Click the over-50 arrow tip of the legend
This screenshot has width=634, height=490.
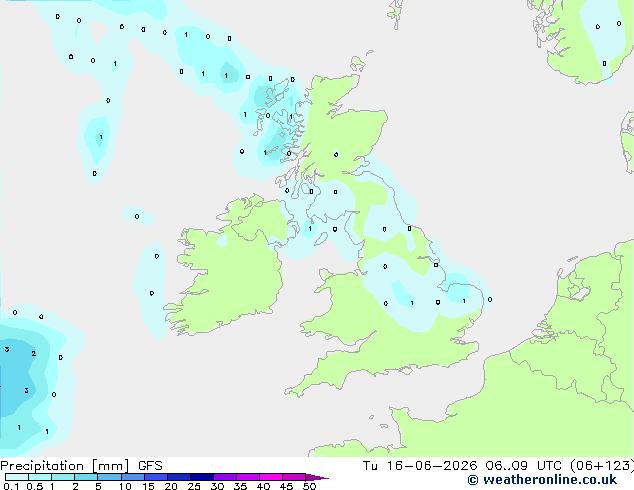tap(317, 477)
